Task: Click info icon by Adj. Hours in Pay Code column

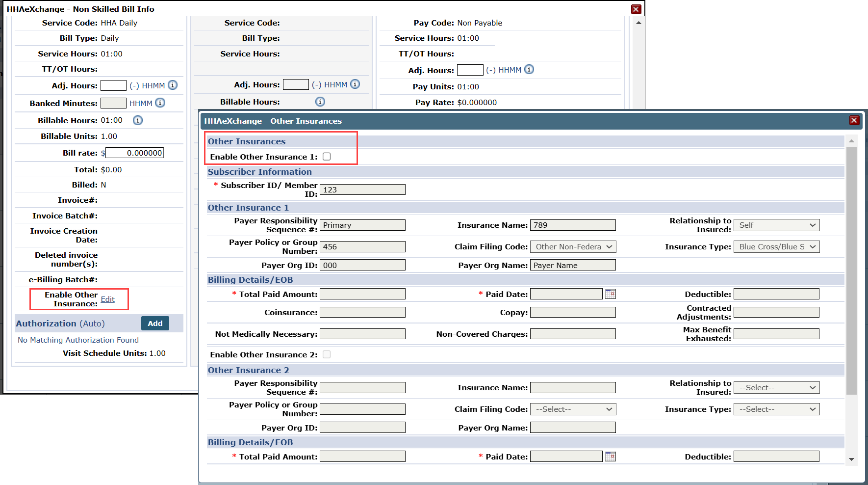Action: point(529,69)
